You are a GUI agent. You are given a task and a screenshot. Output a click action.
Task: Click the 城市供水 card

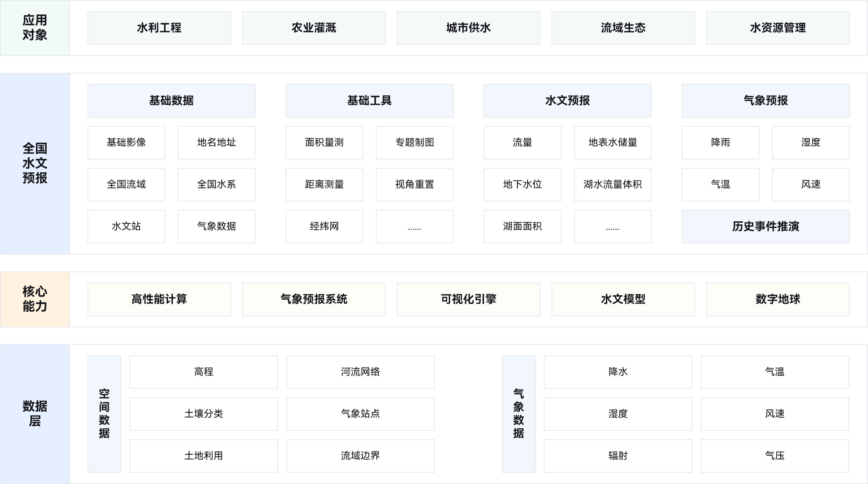[x=468, y=28]
